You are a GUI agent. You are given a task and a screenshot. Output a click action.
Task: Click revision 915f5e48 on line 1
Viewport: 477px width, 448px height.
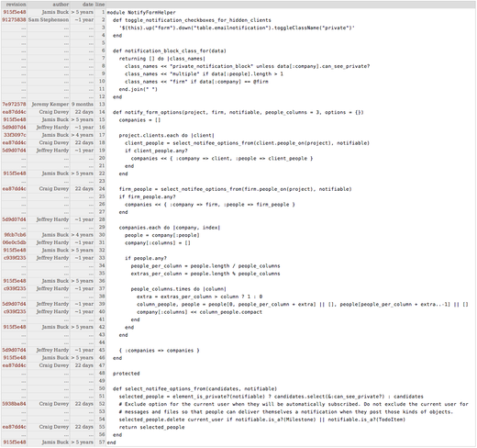point(15,12)
